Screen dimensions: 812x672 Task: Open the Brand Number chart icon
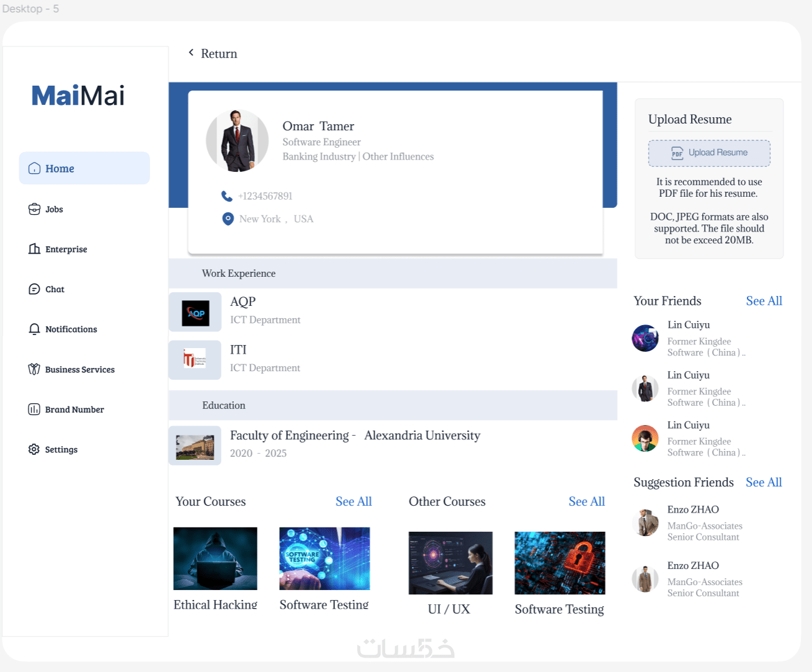34,410
